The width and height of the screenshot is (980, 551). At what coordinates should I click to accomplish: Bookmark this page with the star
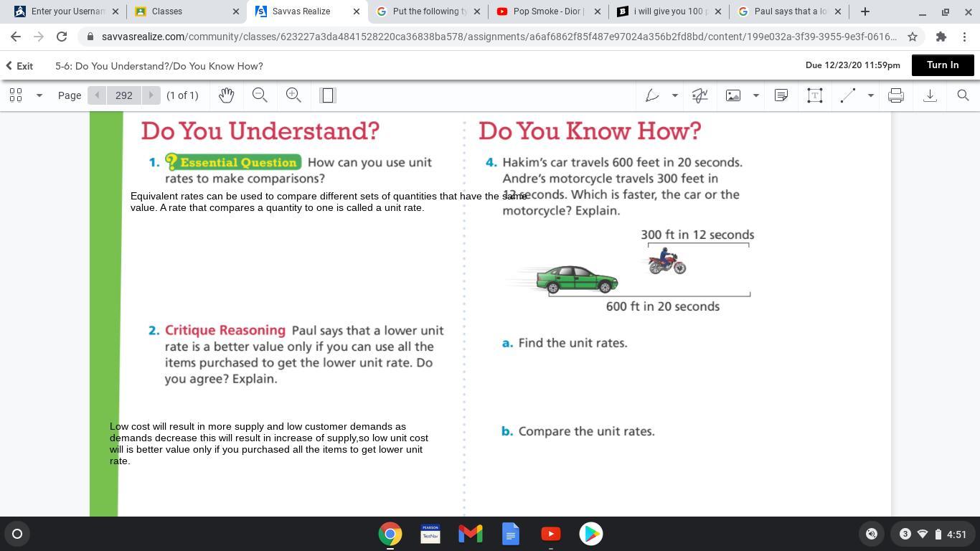913,37
